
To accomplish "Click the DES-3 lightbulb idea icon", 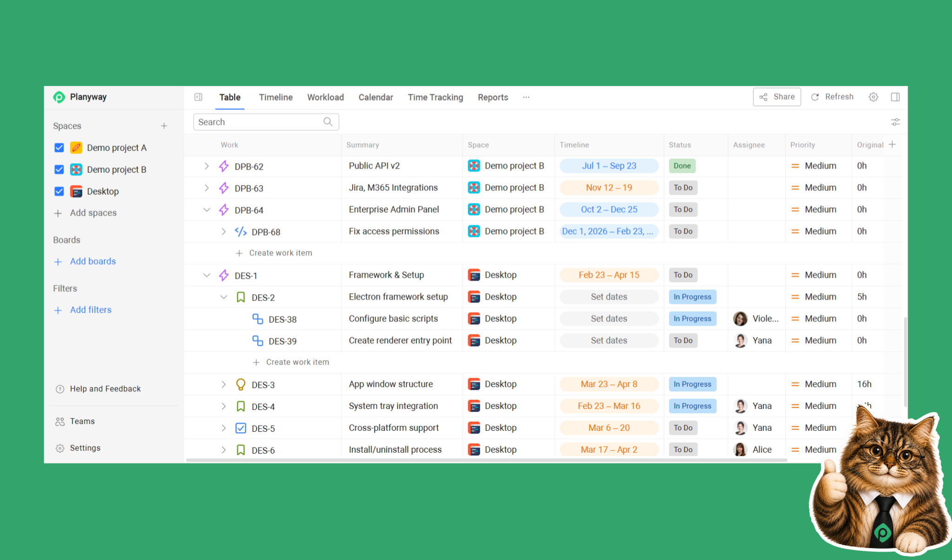I will [241, 384].
